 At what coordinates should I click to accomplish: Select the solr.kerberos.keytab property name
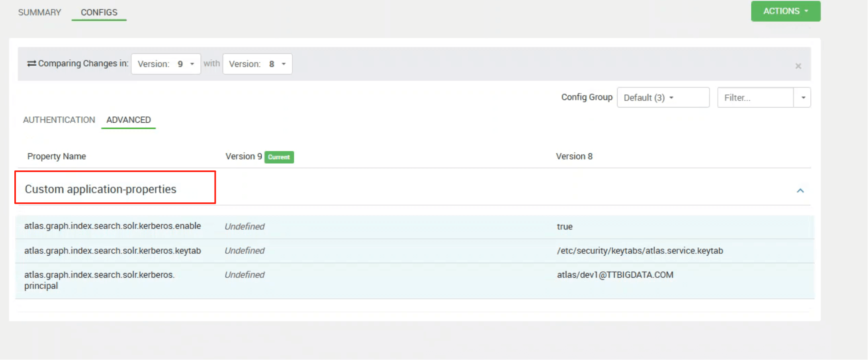point(112,251)
